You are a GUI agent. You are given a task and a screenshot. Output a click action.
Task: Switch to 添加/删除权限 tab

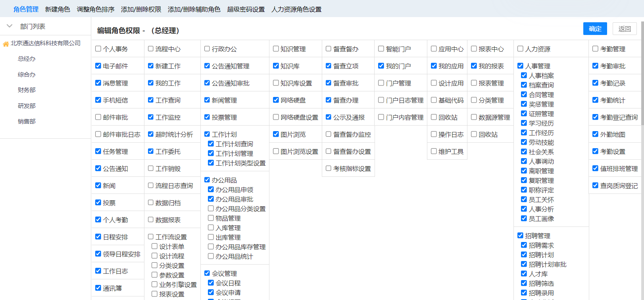(141, 9)
